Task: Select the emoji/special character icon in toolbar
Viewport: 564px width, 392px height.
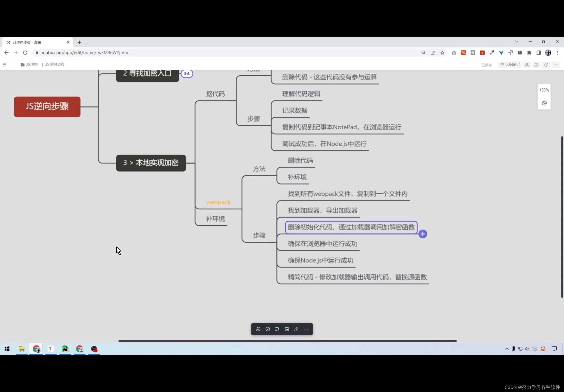Action: 268,329
